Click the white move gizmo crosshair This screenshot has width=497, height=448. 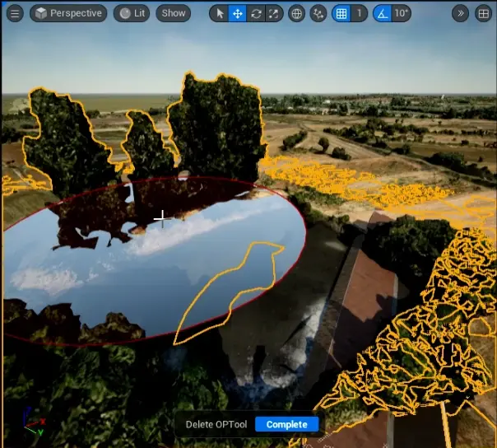[x=162, y=218]
